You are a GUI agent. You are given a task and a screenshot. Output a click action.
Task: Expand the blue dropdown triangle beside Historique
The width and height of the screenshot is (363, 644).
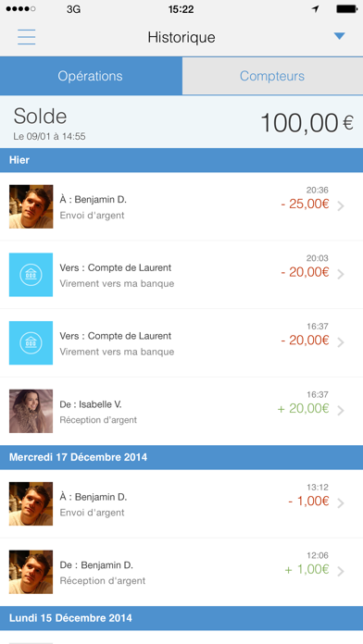tap(339, 36)
